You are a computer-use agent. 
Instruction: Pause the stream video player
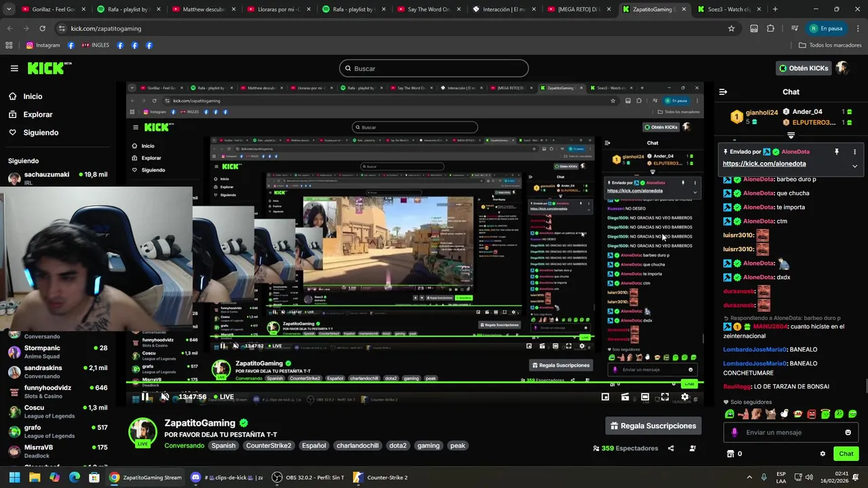point(146,397)
